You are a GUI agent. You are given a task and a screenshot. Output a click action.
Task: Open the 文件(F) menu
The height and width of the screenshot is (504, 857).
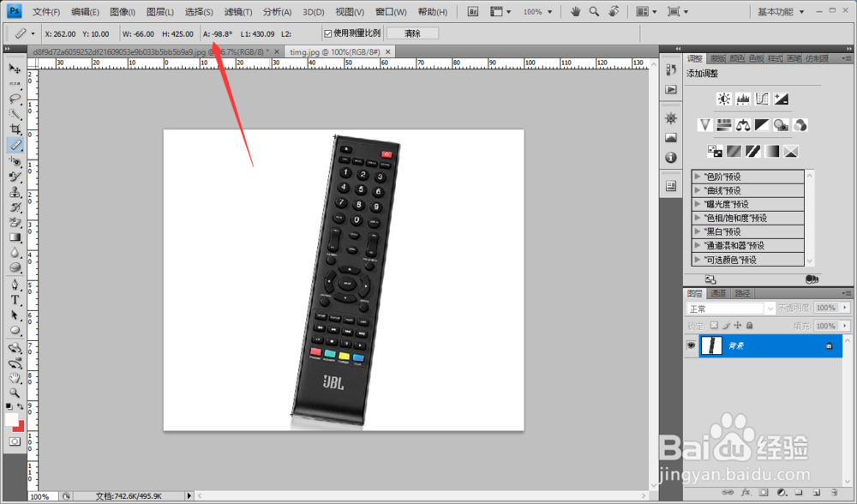[x=46, y=11]
